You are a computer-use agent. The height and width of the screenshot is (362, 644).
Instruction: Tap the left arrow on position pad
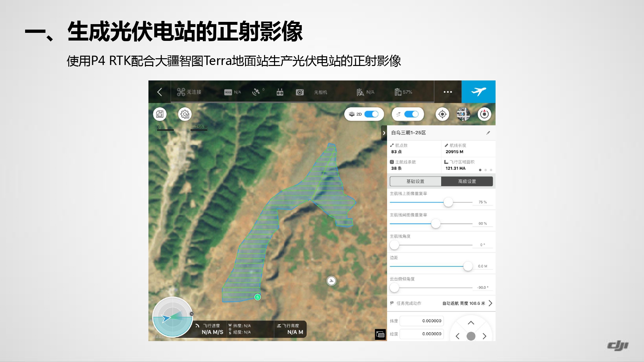pyautogui.click(x=458, y=336)
